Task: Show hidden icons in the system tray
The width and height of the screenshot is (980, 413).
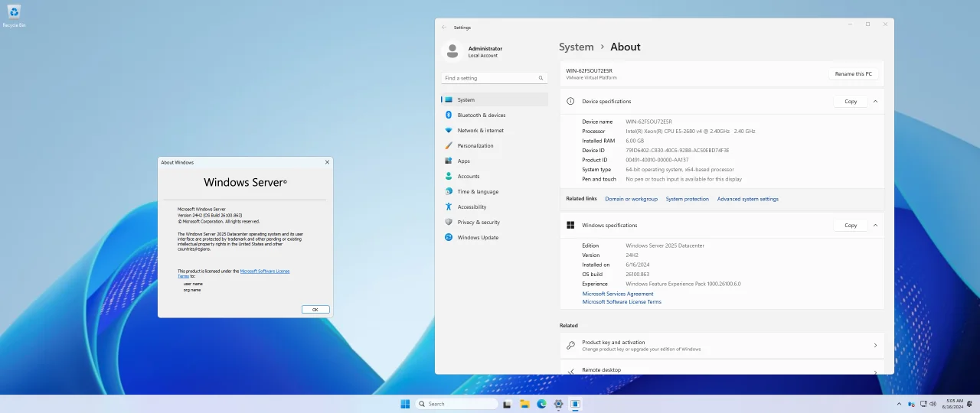Action: click(899, 404)
